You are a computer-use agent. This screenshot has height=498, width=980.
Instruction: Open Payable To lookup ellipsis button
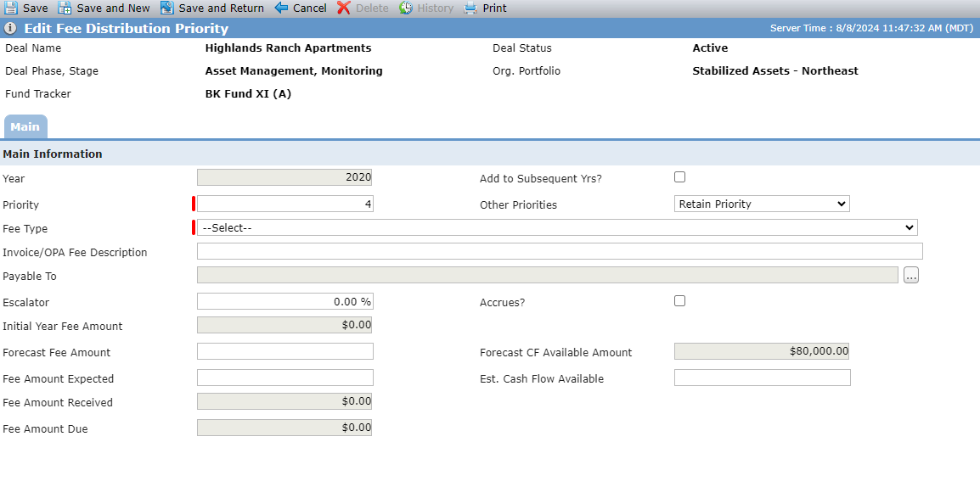[910, 275]
